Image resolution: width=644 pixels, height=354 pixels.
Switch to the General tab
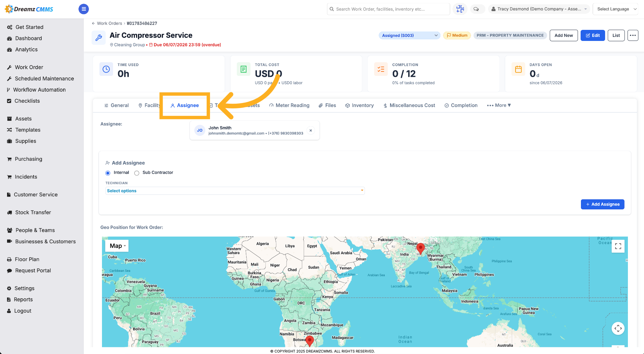click(x=116, y=105)
